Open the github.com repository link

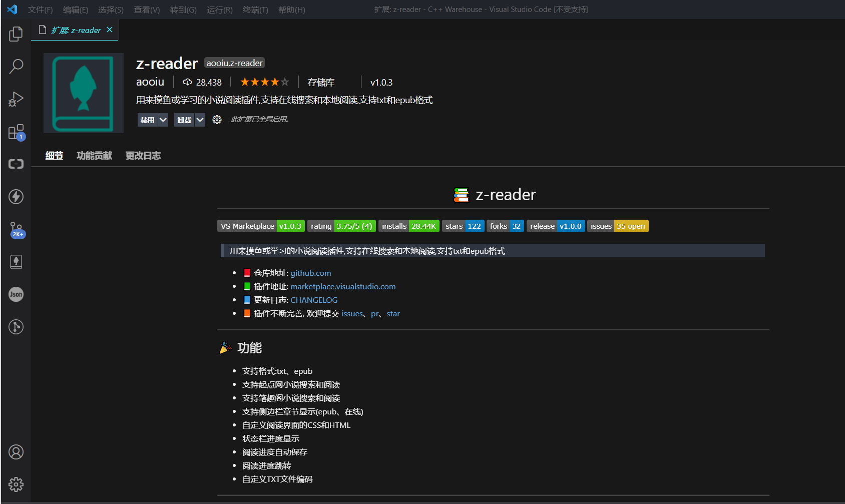point(311,273)
